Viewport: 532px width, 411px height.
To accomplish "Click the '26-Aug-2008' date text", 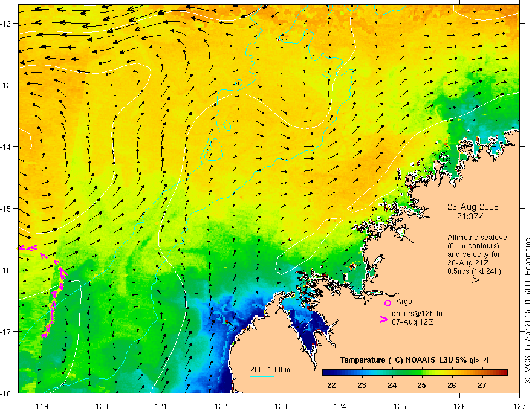I will tap(473, 207).
